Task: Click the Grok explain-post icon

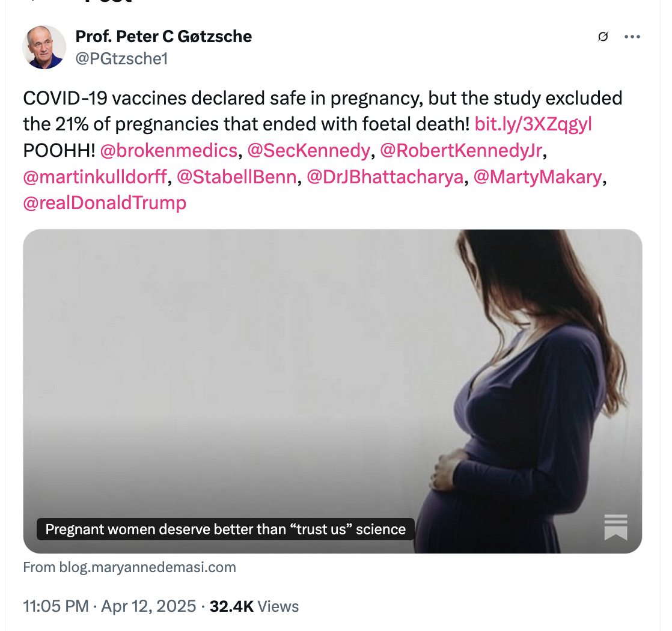Action: pos(603,37)
